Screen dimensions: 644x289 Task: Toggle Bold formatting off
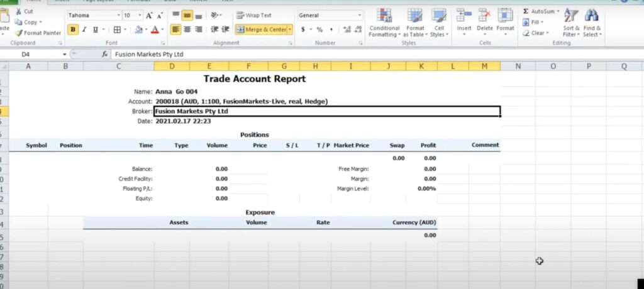(73, 29)
